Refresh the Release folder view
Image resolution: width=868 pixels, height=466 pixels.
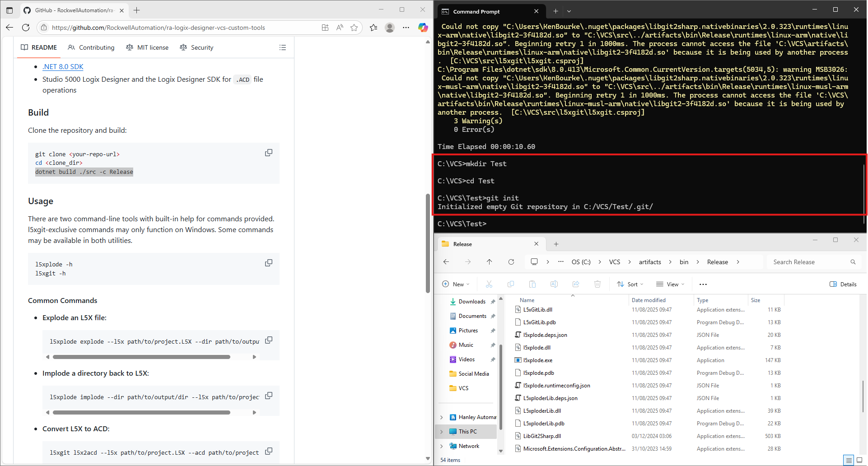coord(511,262)
